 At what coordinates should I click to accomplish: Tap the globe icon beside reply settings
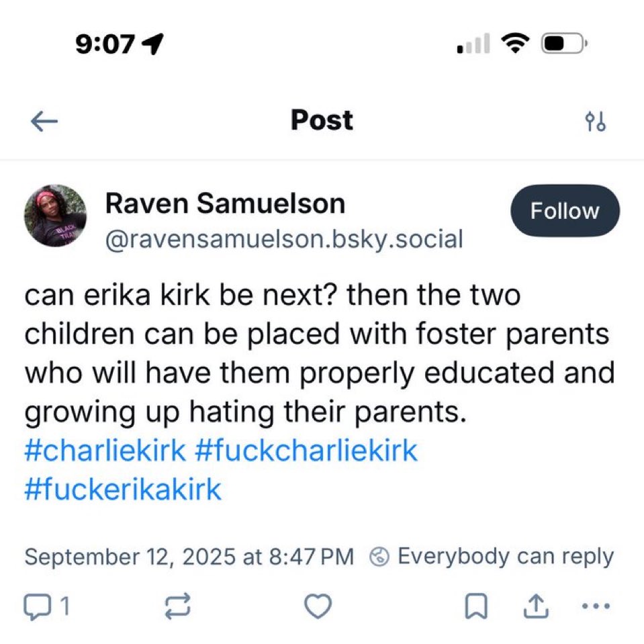tap(379, 557)
